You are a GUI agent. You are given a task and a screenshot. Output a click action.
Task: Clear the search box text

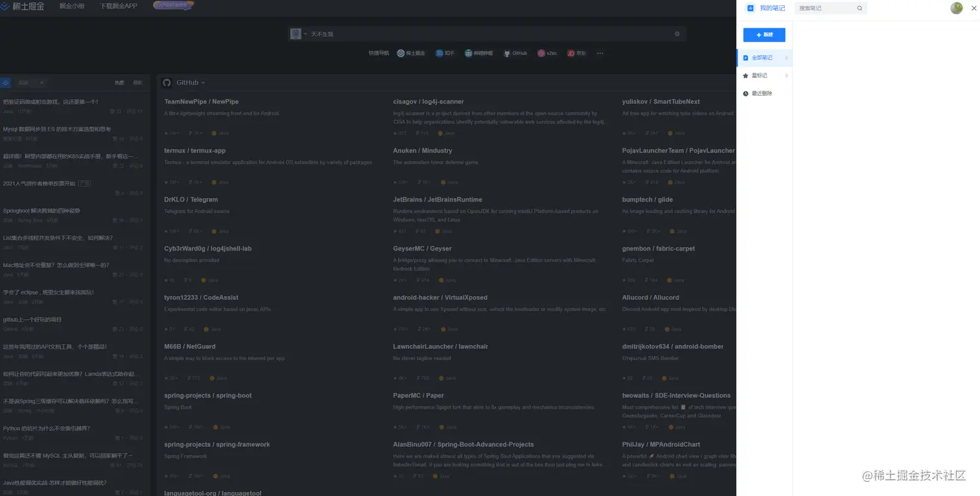(x=677, y=34)
